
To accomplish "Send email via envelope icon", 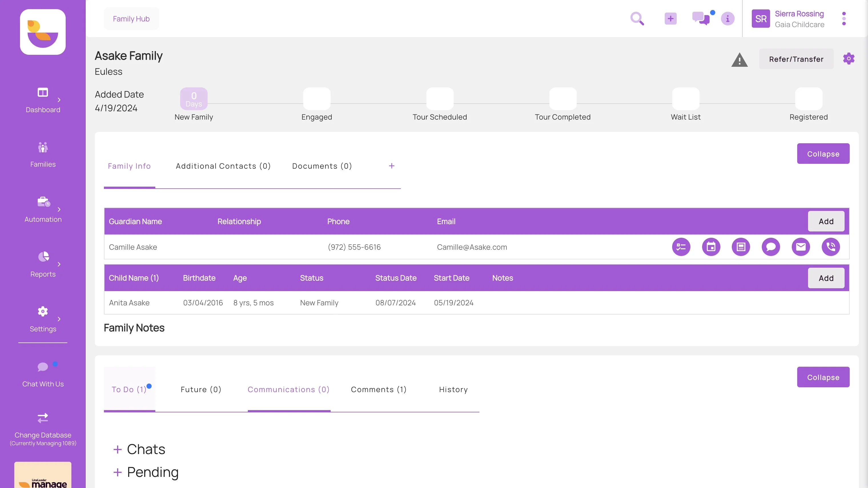I will pos(801,247).
